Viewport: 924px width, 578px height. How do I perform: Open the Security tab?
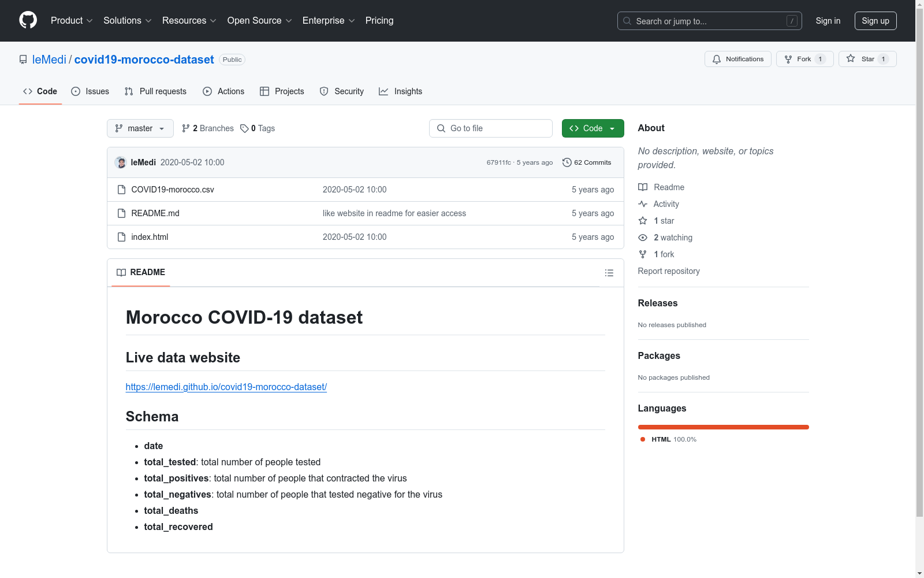coord(342,91)
